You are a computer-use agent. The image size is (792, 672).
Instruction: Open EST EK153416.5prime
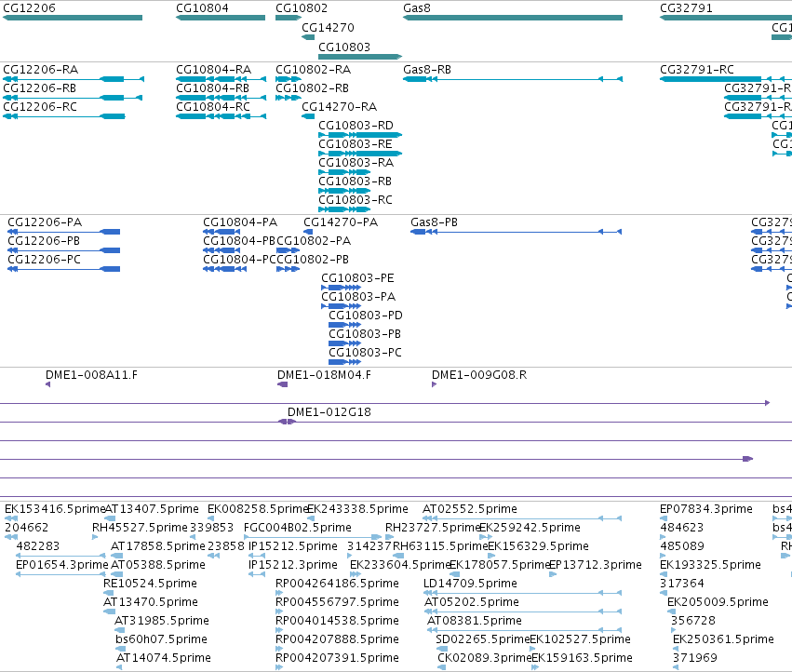pos(11,518)
